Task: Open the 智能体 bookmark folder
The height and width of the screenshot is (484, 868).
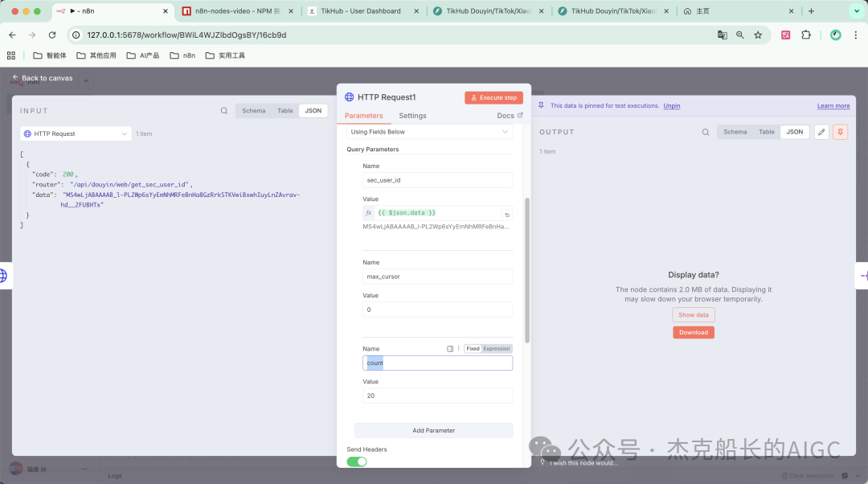Action: click(x=50, y=55)
